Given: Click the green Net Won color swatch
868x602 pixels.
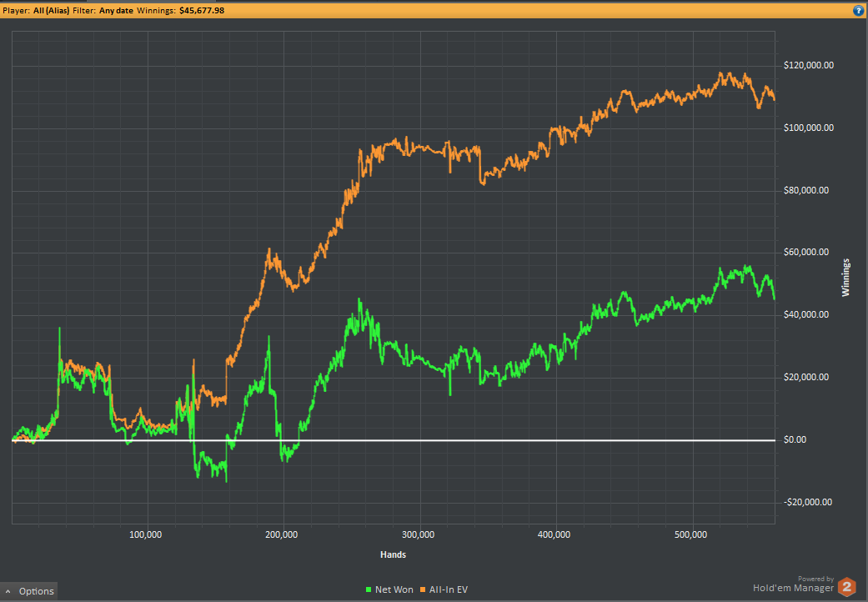Looking at the screenshot, I should [369, 590].
